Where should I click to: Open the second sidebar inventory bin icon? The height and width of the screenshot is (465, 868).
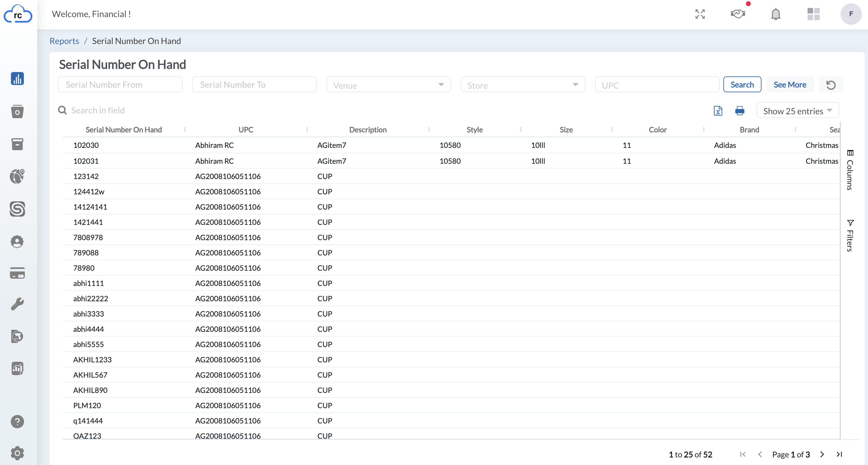(x=17, y=112)
